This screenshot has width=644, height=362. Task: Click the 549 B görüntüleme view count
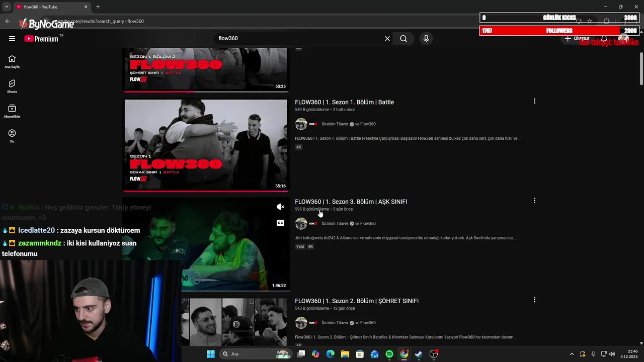pyautogui.click(x=312, y=110)
